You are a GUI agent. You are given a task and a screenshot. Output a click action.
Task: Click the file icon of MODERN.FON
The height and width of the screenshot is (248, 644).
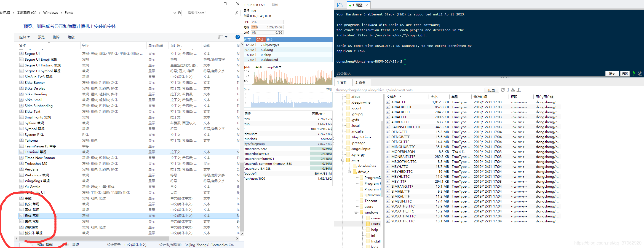click(x=388, y=152)
